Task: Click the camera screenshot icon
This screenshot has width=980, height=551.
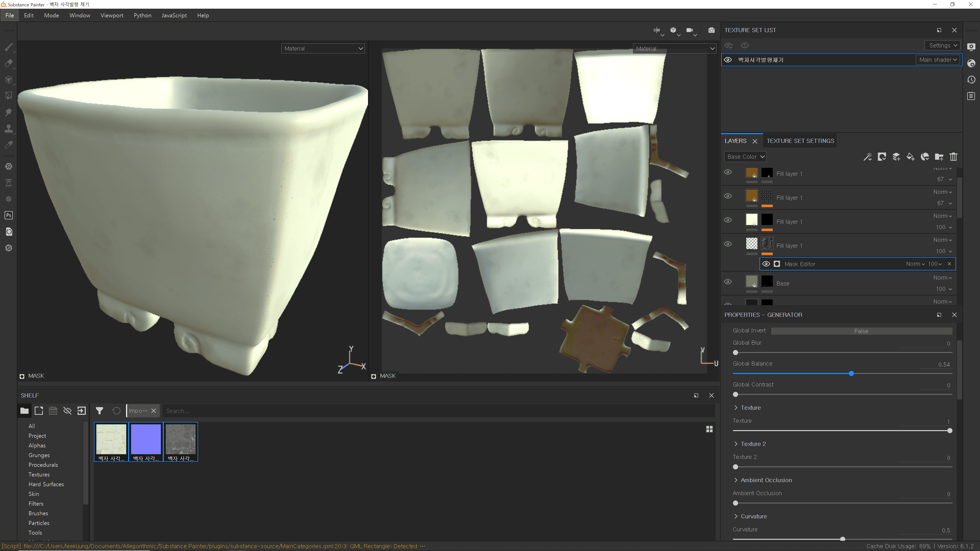Action: tap(711, 30)
